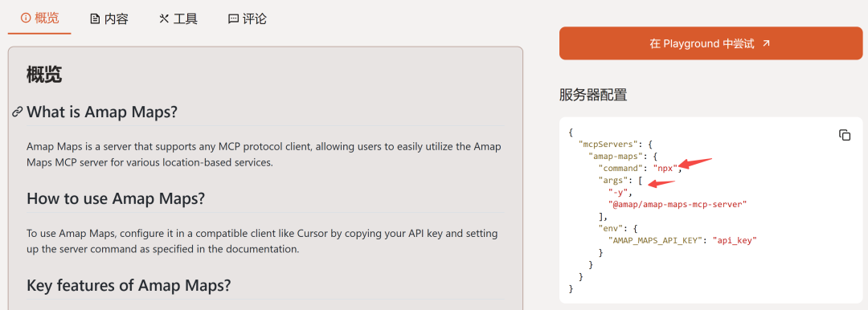Click the "AMAP_MAPS_API_KEY" key in config

tap(656, 240)
